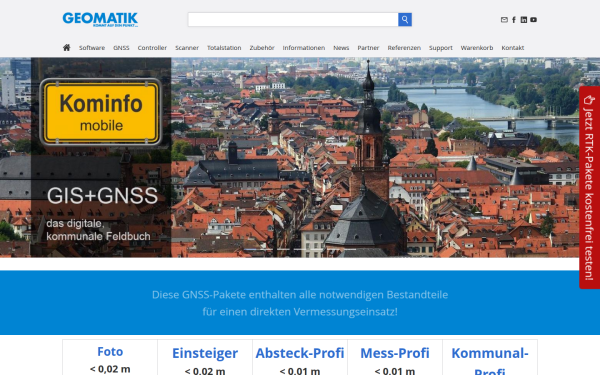Viewport: 600px width, 375px height.
Task: Open the LinkedIn icon link
Action: [524, 20]
